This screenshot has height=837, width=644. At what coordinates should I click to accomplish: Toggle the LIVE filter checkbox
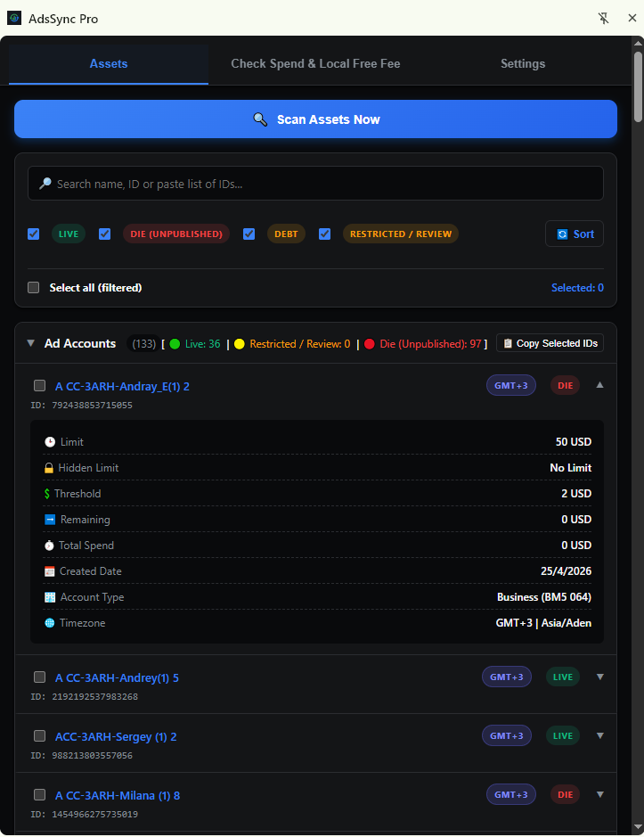[34, 234]
